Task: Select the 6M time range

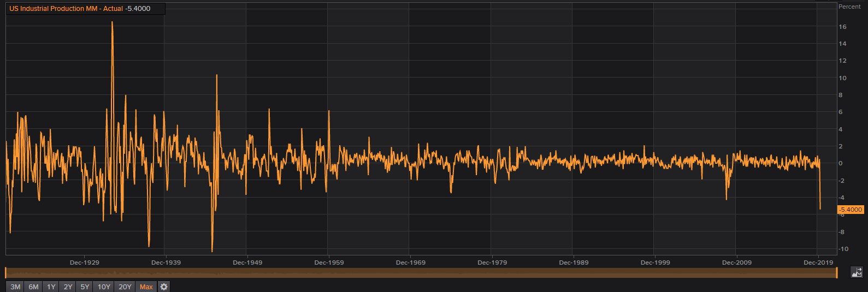Action: [33, 287]
